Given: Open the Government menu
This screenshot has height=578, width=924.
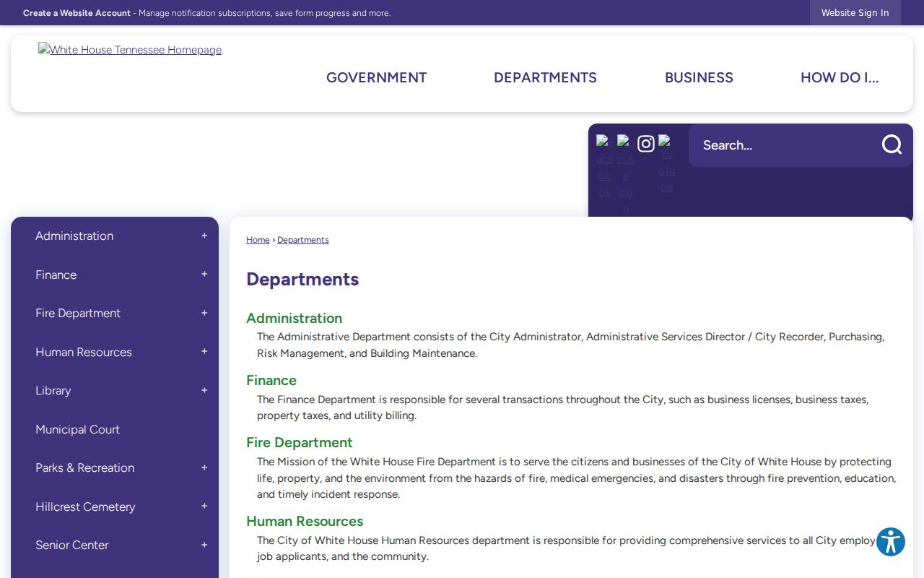Looking at the screenshot, I should 376,77.
